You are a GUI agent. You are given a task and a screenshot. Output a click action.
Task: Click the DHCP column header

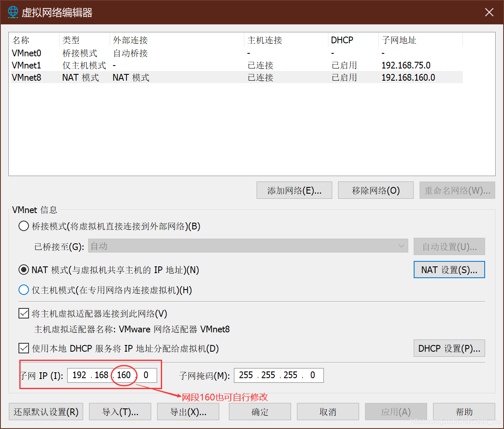(x=354, y=40)
